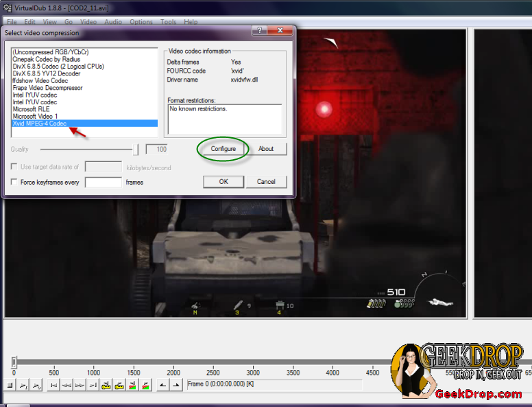Go to the previous keyframe
This screenshot has height=407, width=532.
click(x=107, y=386)
